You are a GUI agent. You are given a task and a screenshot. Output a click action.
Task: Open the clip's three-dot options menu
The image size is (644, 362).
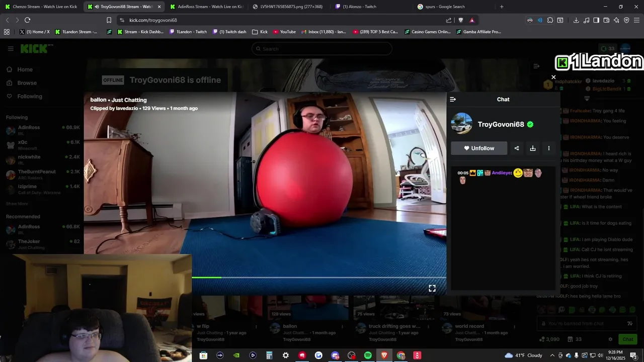click(x=549, y=148)
